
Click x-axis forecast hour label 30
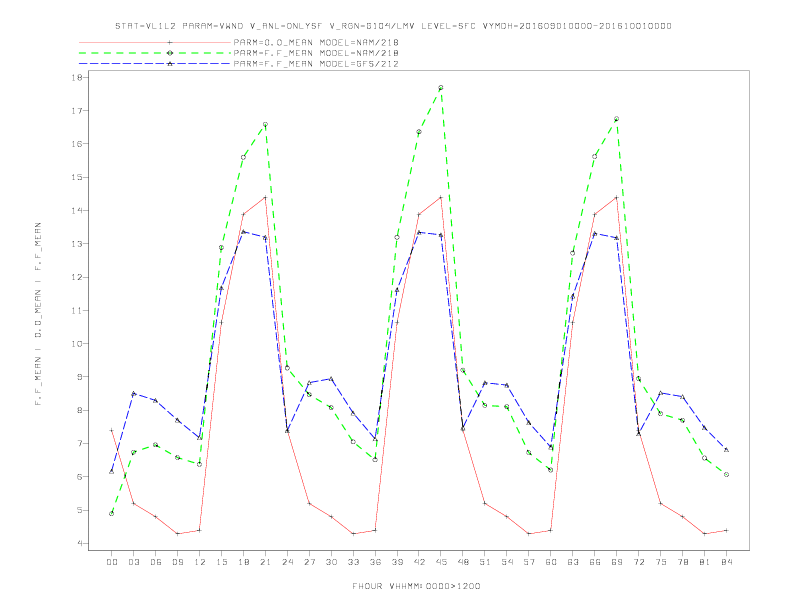pos(331,562)
